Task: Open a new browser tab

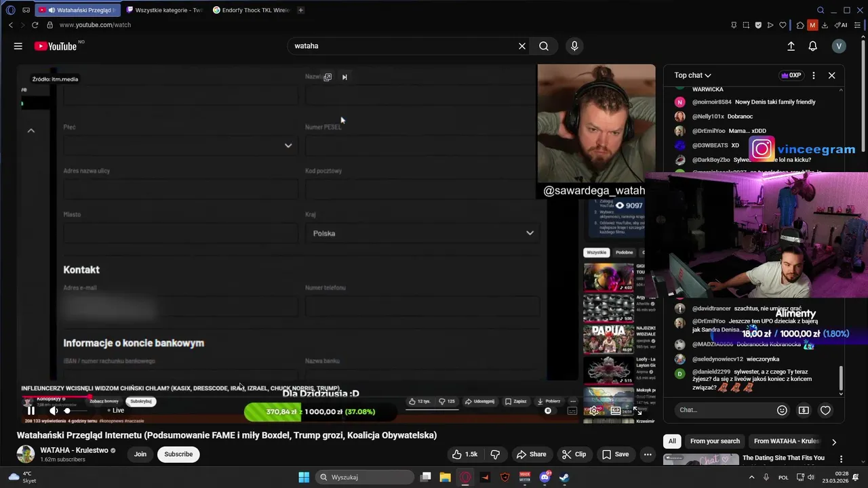Action: [x=300, y=10]
